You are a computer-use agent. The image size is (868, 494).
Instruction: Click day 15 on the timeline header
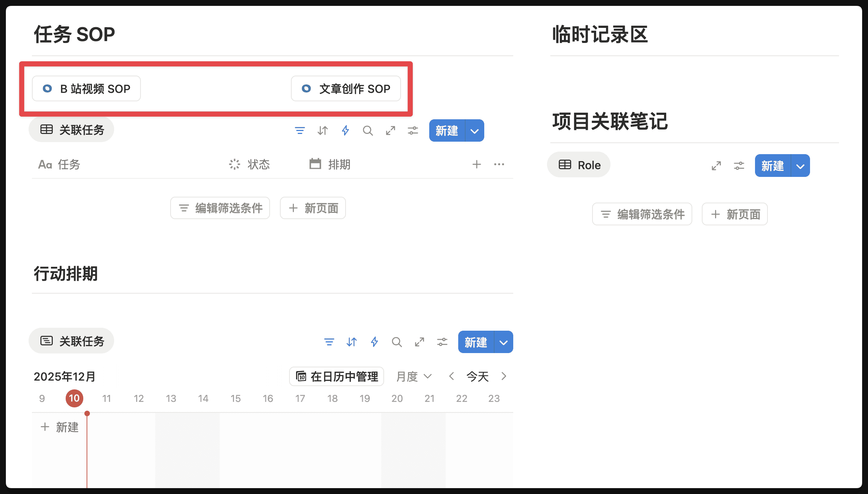coord(236,399)
